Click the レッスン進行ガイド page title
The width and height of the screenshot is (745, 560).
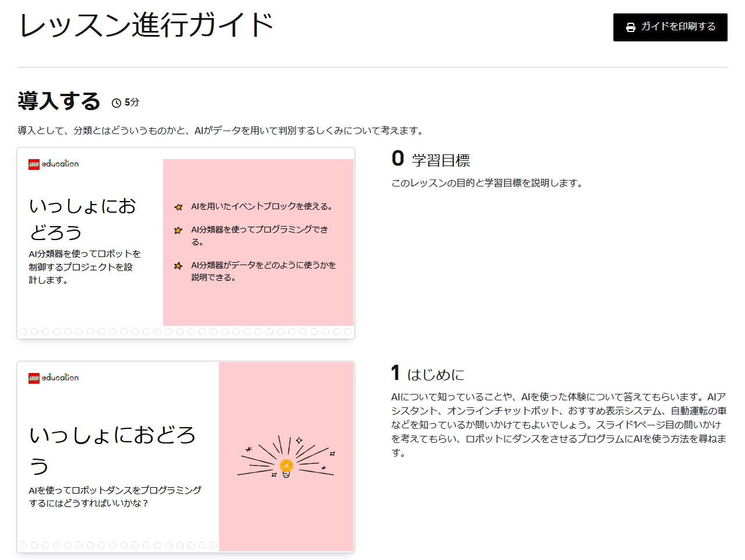[146, 25]
